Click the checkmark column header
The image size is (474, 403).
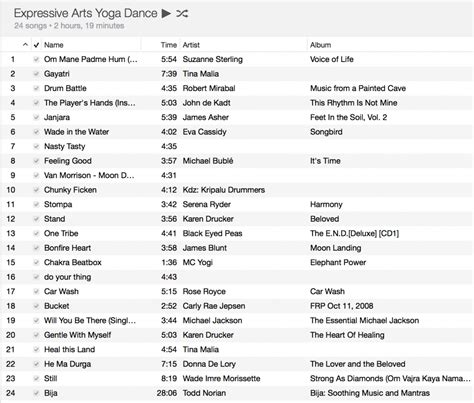(36, 45)
